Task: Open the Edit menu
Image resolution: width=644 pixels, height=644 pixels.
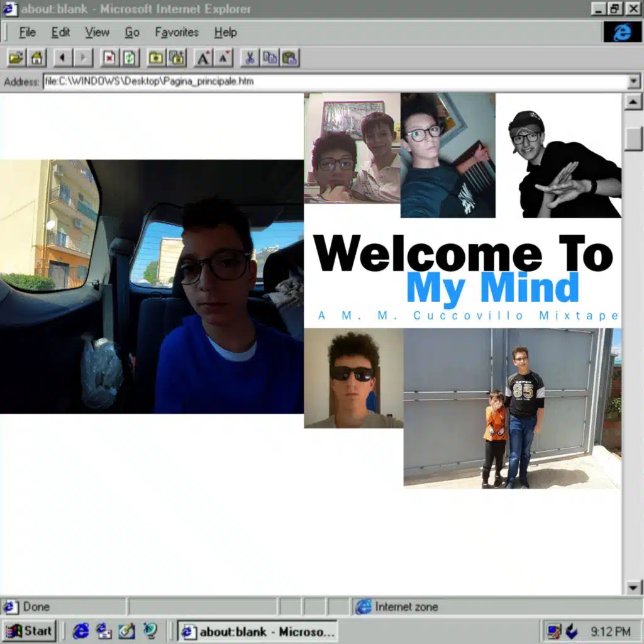Action: (60, 32)
